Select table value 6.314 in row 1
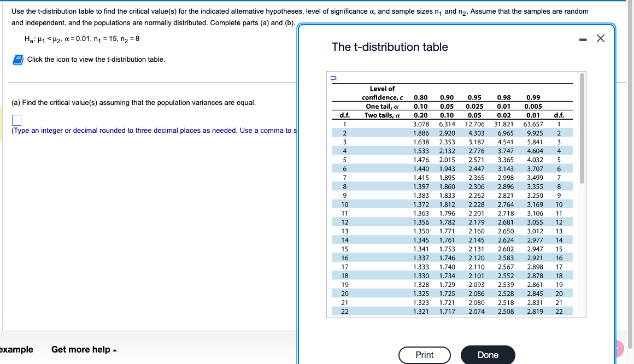This screenshot has width=634, height=364. 447,124
